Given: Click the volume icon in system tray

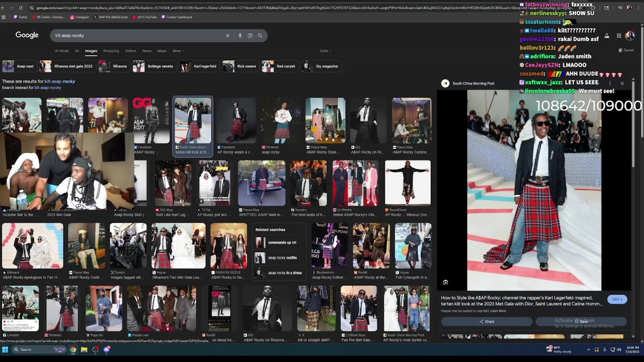Looking at the screenshot, I should [619, 349].
